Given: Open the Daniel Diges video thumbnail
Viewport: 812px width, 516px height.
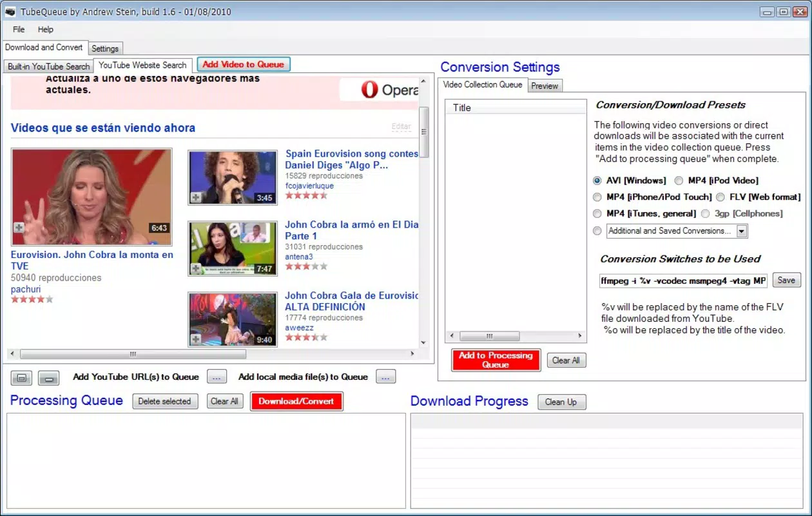Looking at the screenshot, I should pyautogui.click(x=233, y=177).
